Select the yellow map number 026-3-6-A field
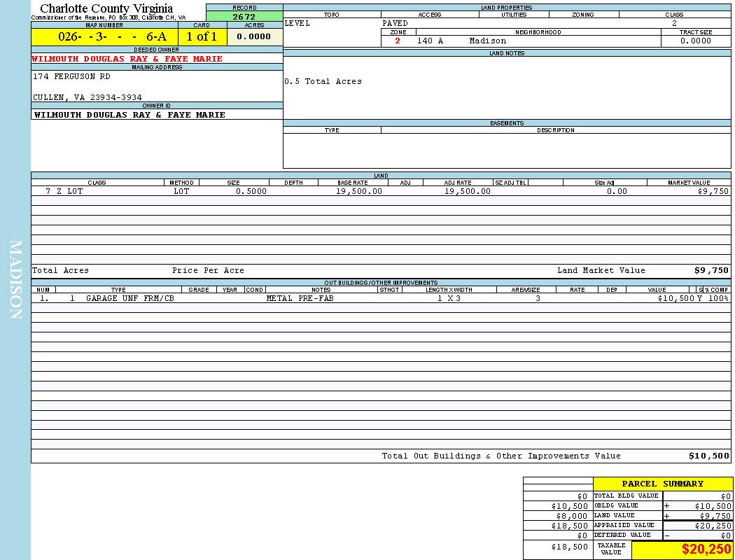The image size is (735, 560). click(x=103, y=37)
